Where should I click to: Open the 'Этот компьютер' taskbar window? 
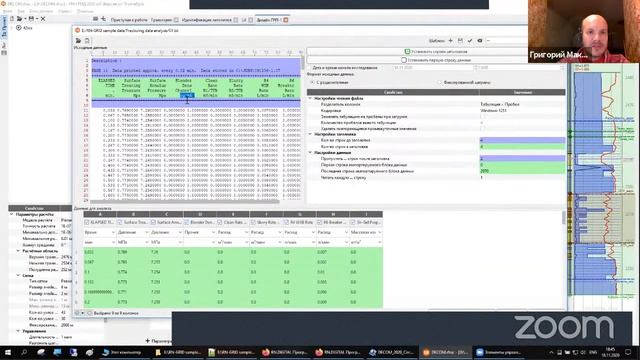[122, 352]
